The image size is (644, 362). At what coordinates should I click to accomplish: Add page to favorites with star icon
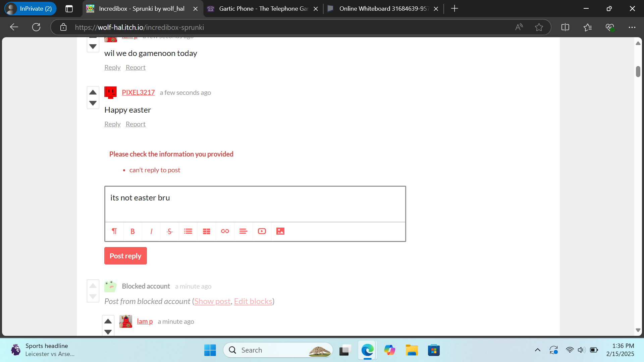539,27
